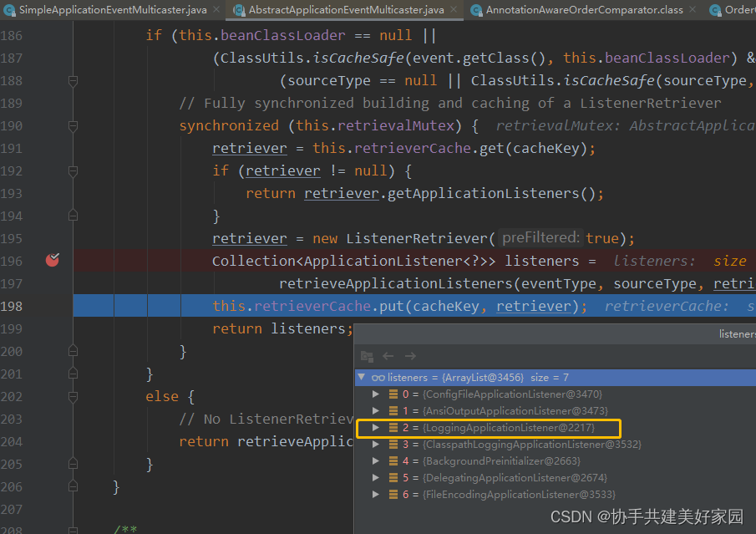
Task: Click fold end marker at line 200
Action: click(x=73, y=351)
